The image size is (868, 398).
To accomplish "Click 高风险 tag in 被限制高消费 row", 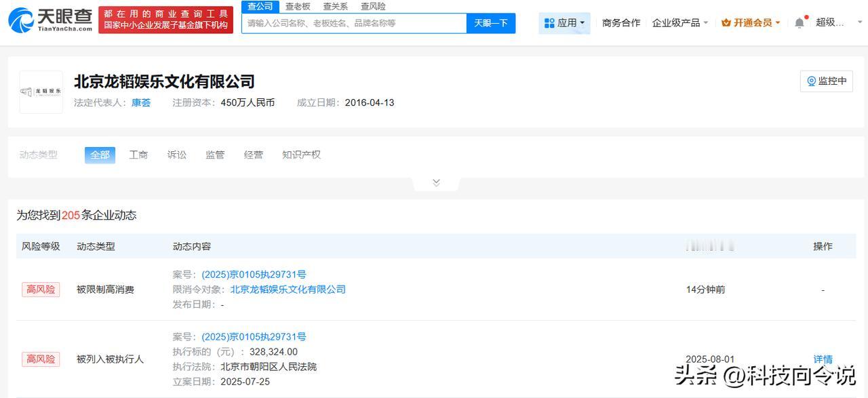I will click(41, 290).
